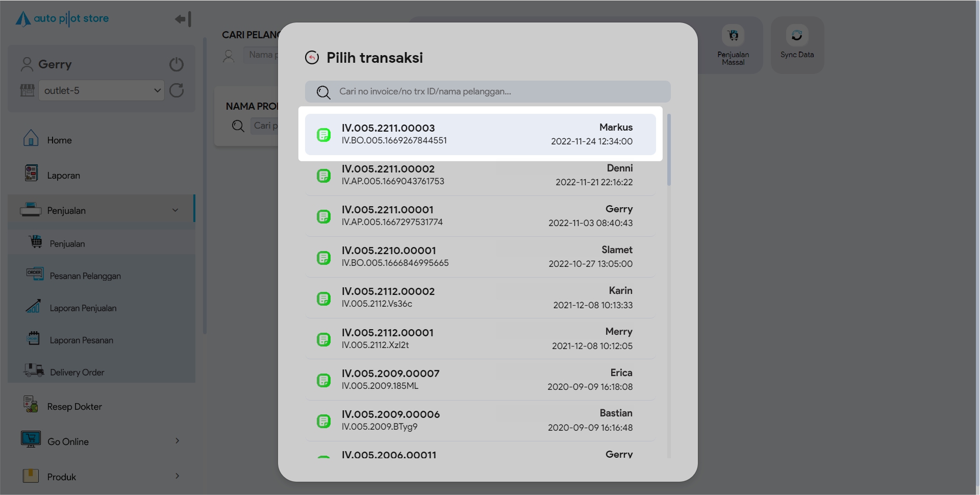Collapse the Penjualan menu chevron

(175, 210)
